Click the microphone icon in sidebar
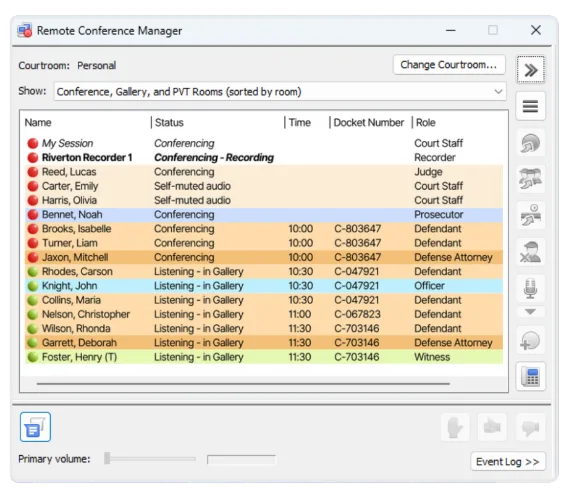The width and height of the screenshot is (565, 500). (530, 289)
